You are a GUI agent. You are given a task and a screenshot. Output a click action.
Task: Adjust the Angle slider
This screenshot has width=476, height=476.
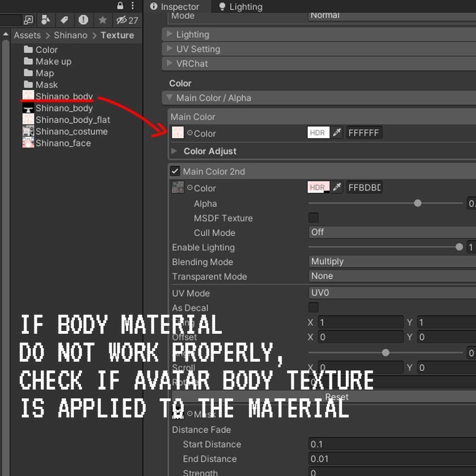385,352
